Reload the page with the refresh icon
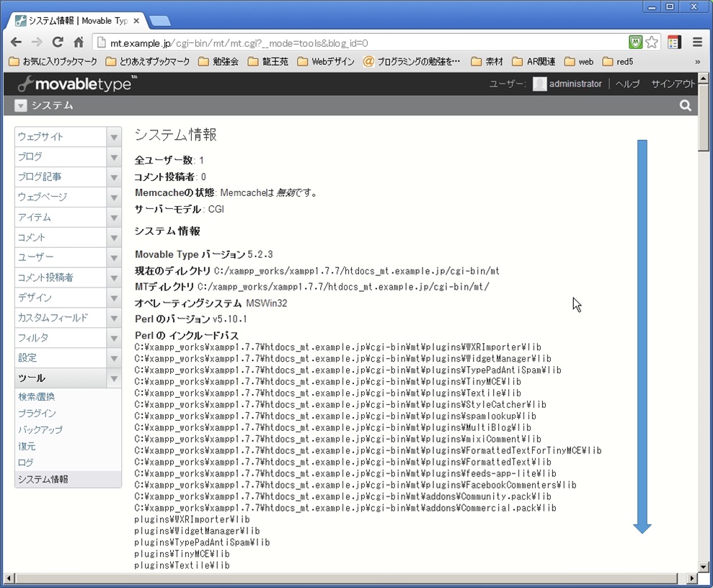 tap(58, 43)
